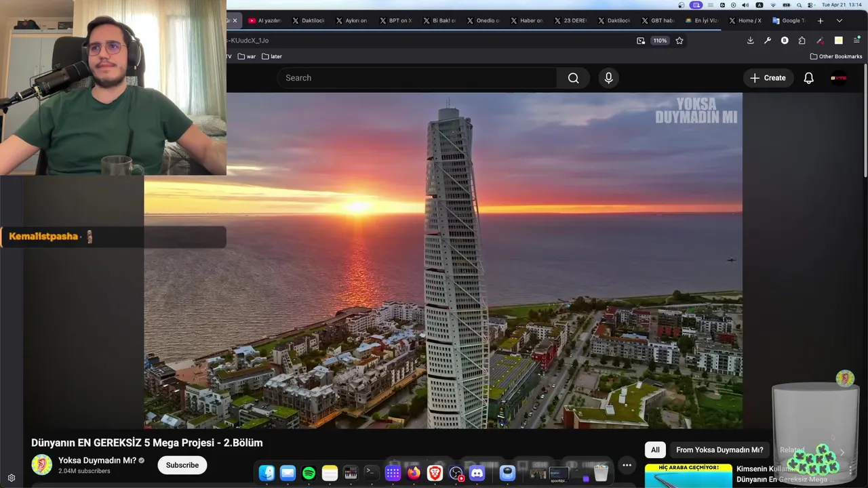Switch to the 'GBT hab' X tab
The width and height of the screenshot is (868, 488).
pyautogui.click(x=658, y=20)
